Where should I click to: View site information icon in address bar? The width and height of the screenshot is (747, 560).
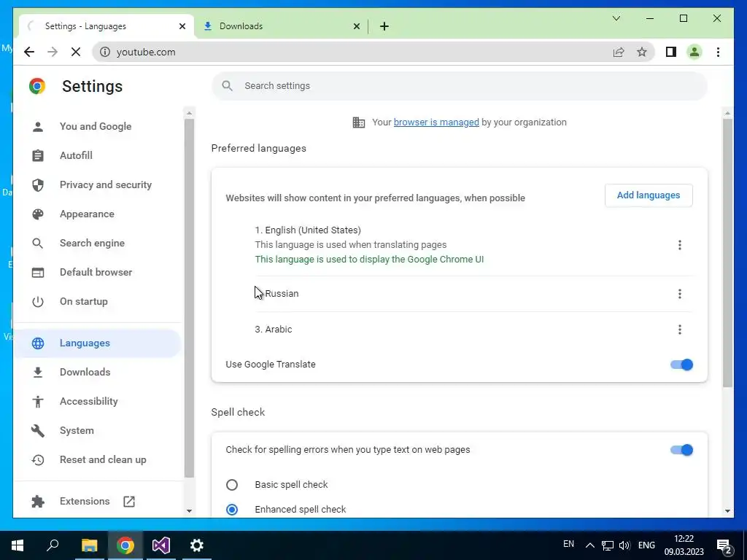[105, 52]
